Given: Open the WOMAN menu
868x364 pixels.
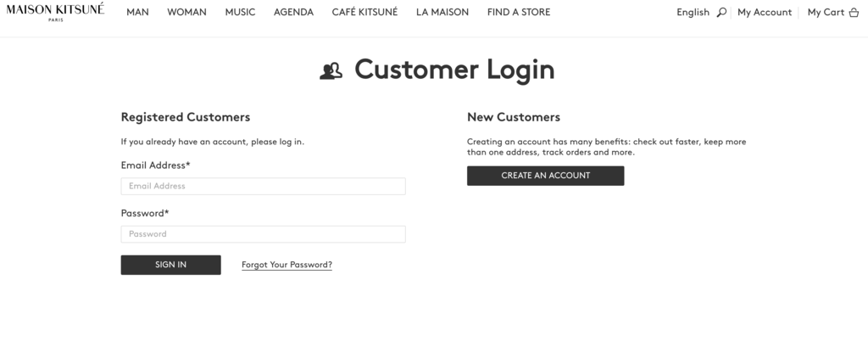Looking at the screenshot, I should [x=186, y=12].
